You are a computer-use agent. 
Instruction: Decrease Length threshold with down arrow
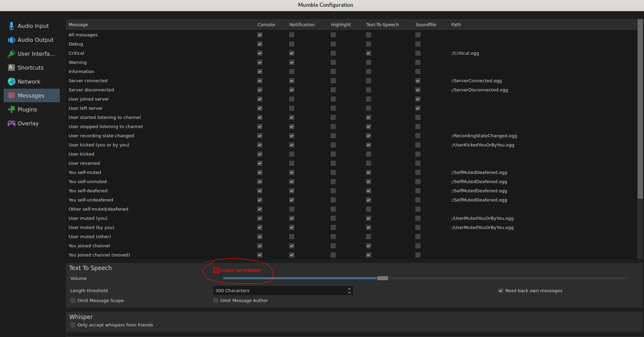[349, 292]
